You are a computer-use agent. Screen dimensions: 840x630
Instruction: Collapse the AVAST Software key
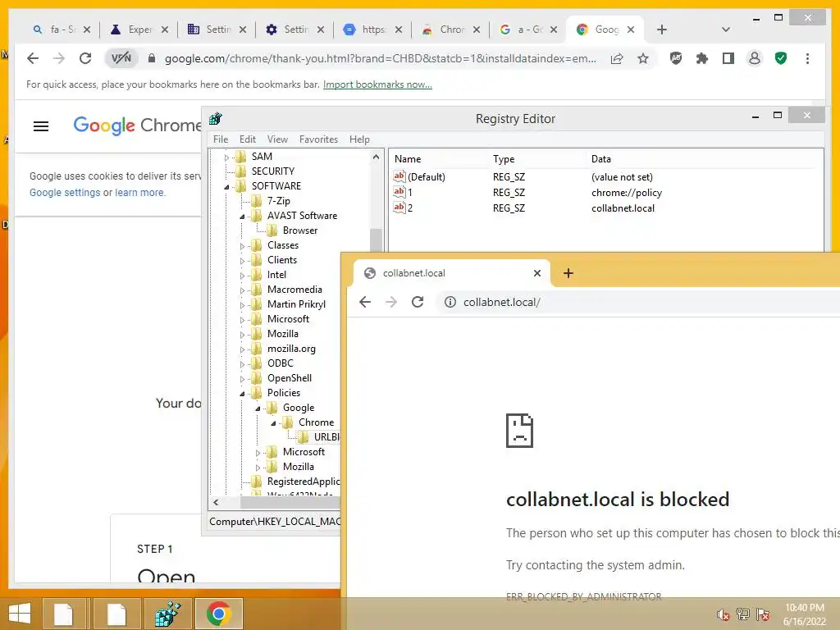coord(242,217)
